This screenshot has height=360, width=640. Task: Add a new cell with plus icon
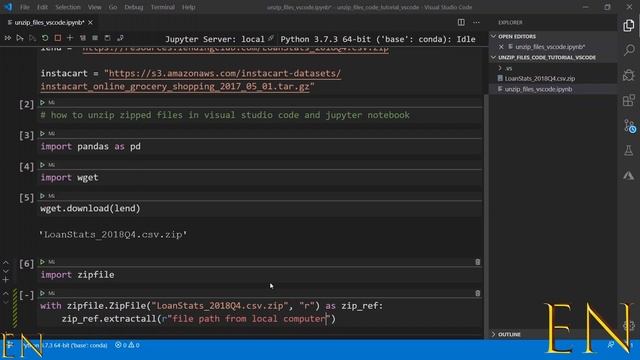[70, 38]
